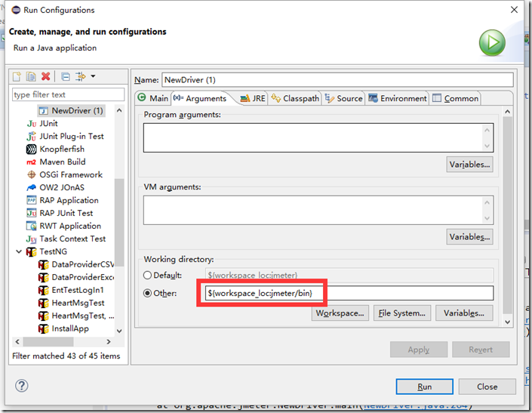The width and height of the screenshot is (532, 413).
Task: Click Maven m2 icon
Action: (31, 162)
